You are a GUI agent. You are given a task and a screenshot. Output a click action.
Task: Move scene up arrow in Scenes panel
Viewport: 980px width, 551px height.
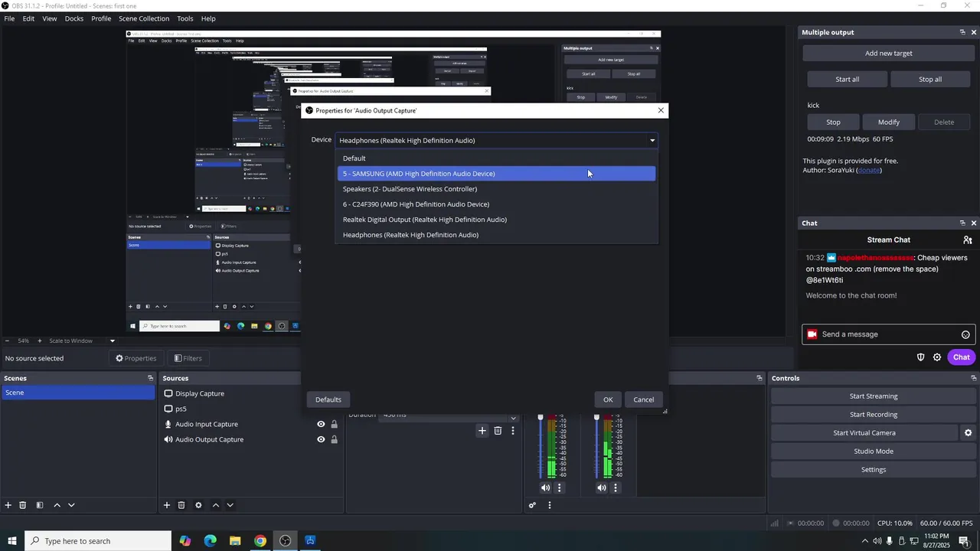57,505
